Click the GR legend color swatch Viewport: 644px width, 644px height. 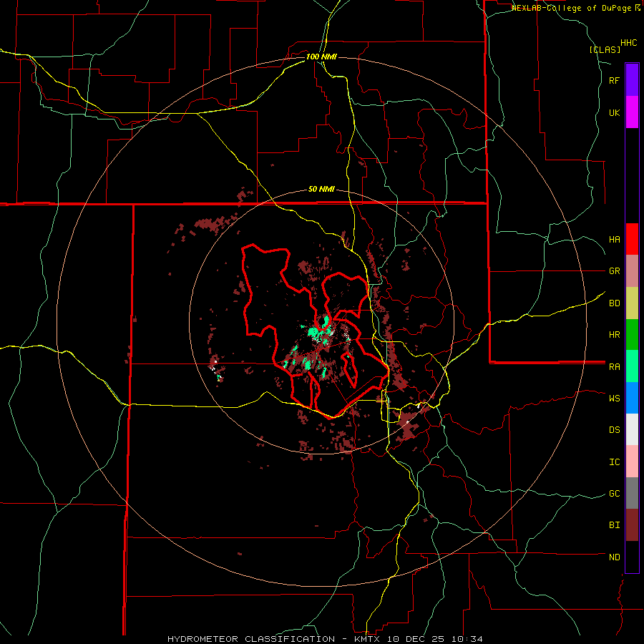click(632, 270)
